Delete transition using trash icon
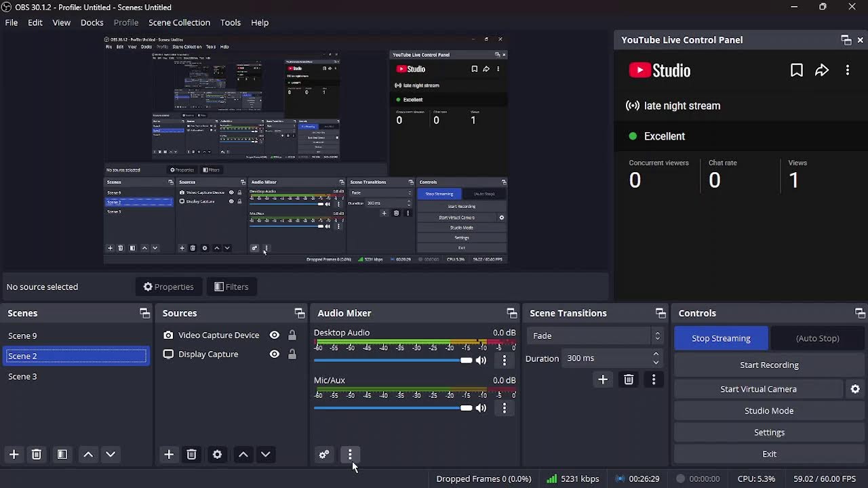Screen dimensions: 868x488 629,380
